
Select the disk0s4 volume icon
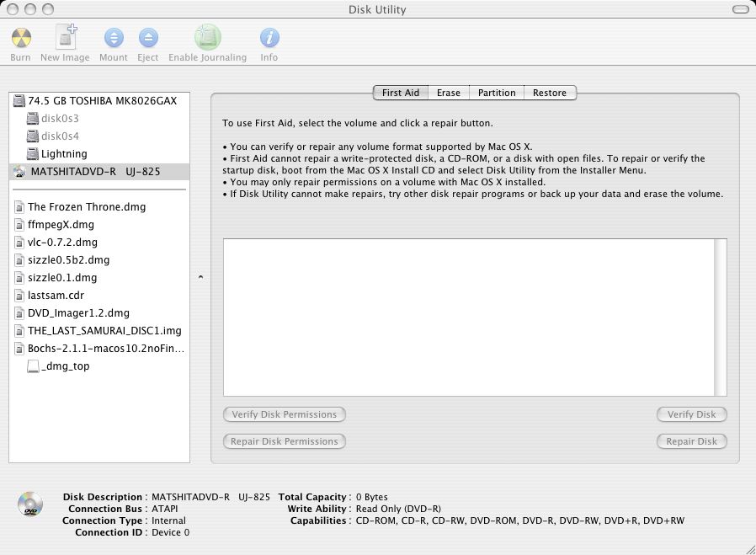tap(32, 136)
